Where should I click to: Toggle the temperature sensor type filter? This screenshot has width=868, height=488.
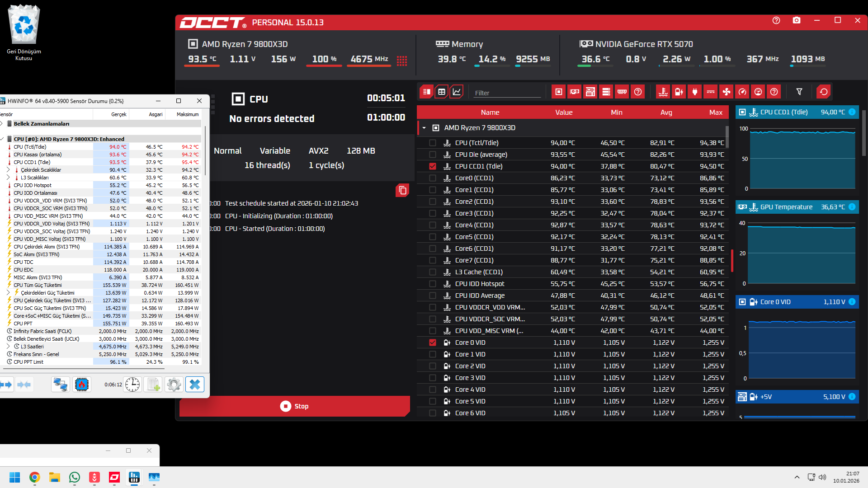pos(663,92)
